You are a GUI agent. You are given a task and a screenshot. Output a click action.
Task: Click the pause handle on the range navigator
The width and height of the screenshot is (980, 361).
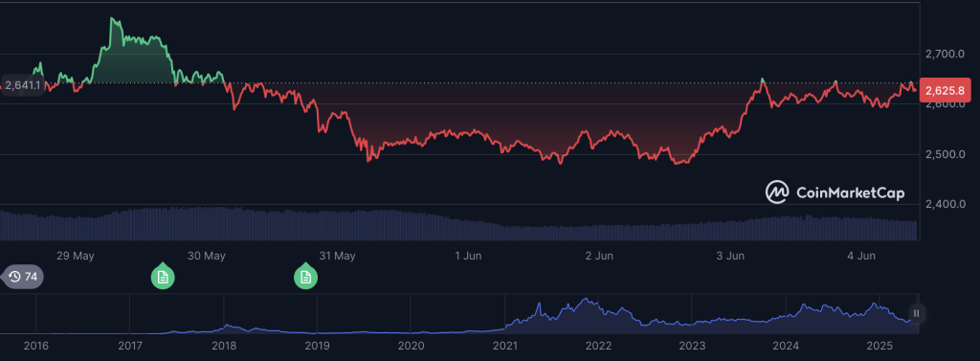tap(916, 313)
